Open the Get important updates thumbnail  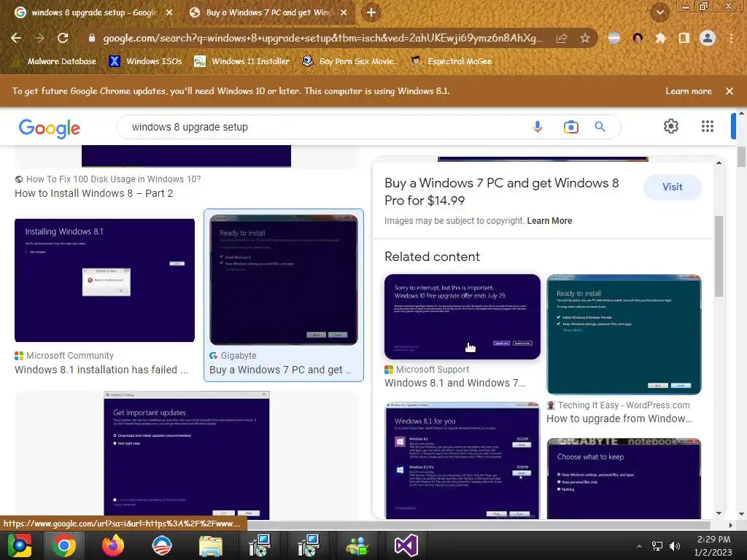point(186,455)
